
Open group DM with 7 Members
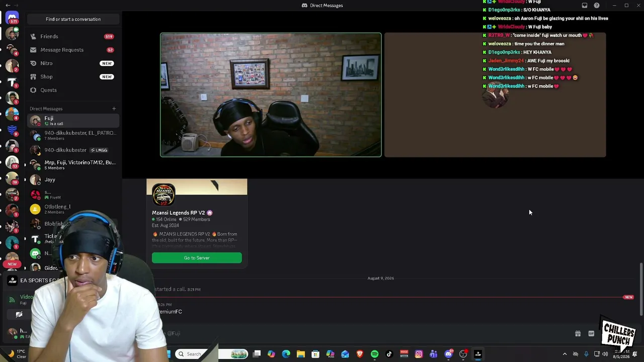(x=73, y=135)
